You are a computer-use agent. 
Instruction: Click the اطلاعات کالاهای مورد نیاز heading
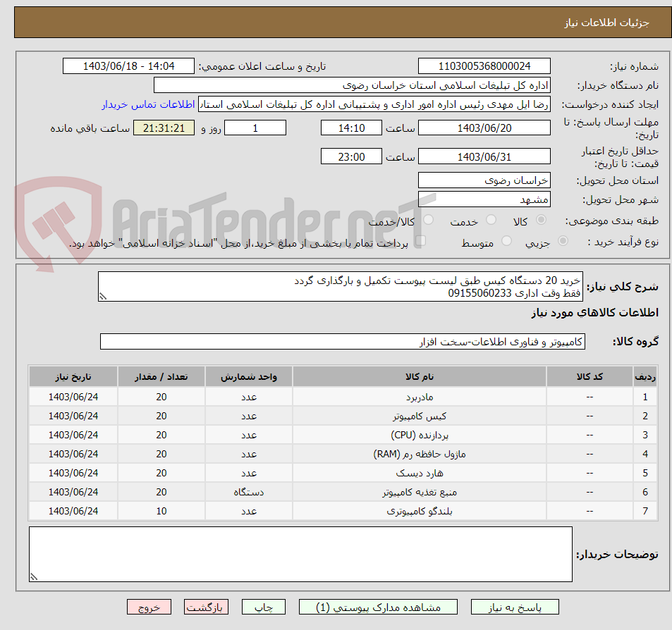pyautogui.click(x=595, y=313)
